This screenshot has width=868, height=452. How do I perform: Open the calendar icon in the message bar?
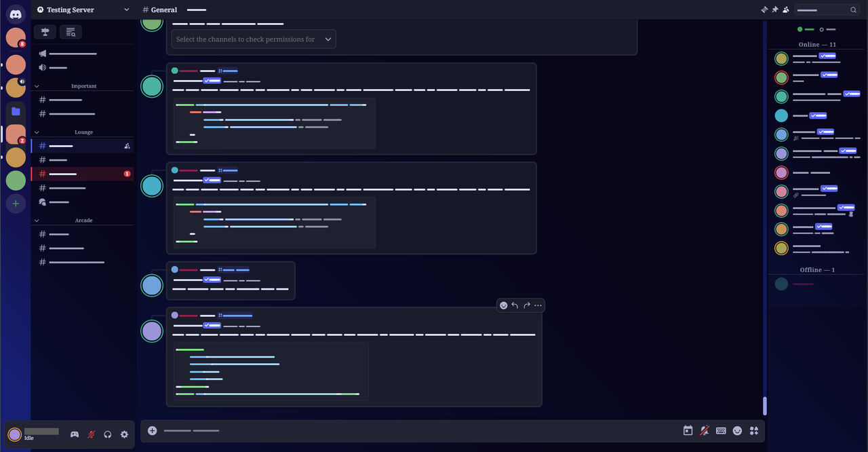pyautogui.click(x=688, y=430)
